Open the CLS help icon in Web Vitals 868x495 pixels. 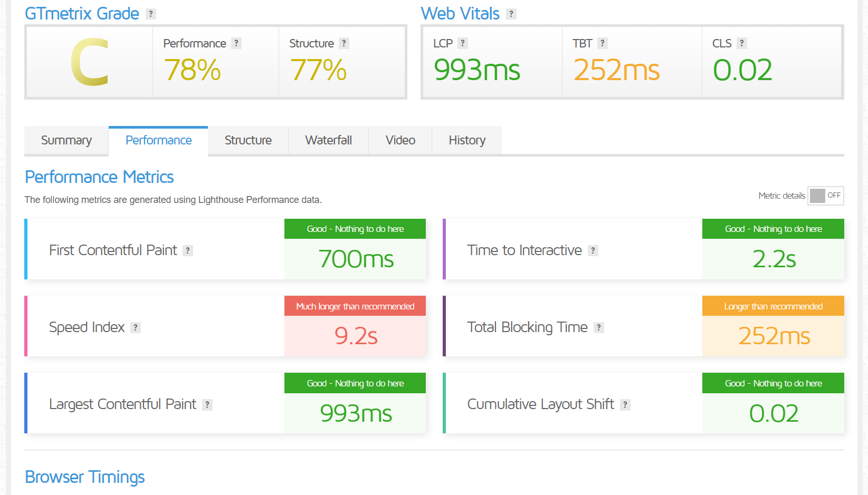[x=742, y=43]
